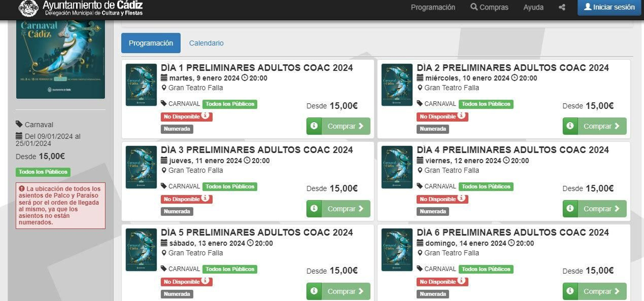Click Desde 15,00€ price on DÍA 2

[588, 106]
